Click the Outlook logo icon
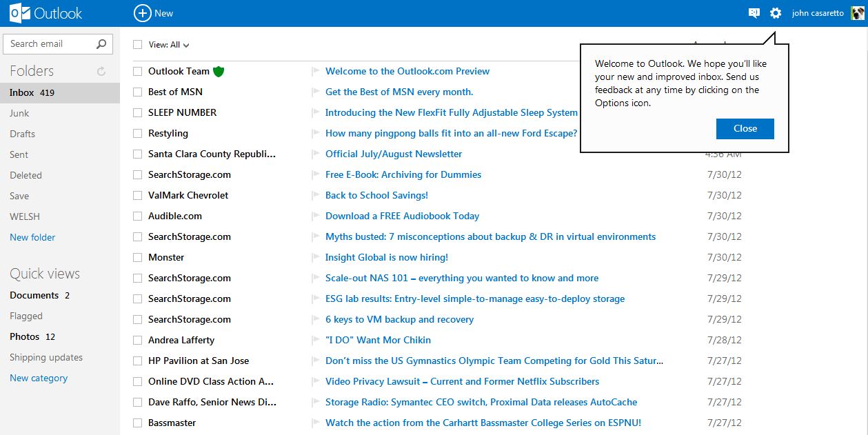The image size is (868, 435). 20,13
